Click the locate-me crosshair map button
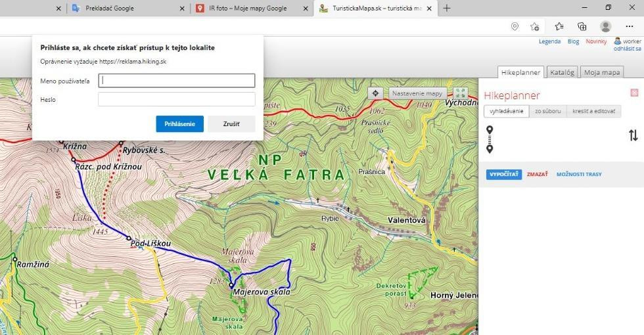The width and height of the screenshot is (644, 335). pos(375,93)
